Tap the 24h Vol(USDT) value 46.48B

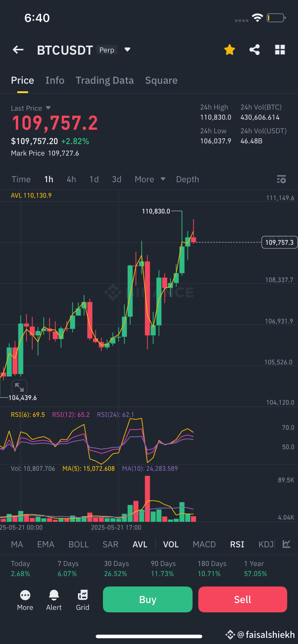coord(251,141)
